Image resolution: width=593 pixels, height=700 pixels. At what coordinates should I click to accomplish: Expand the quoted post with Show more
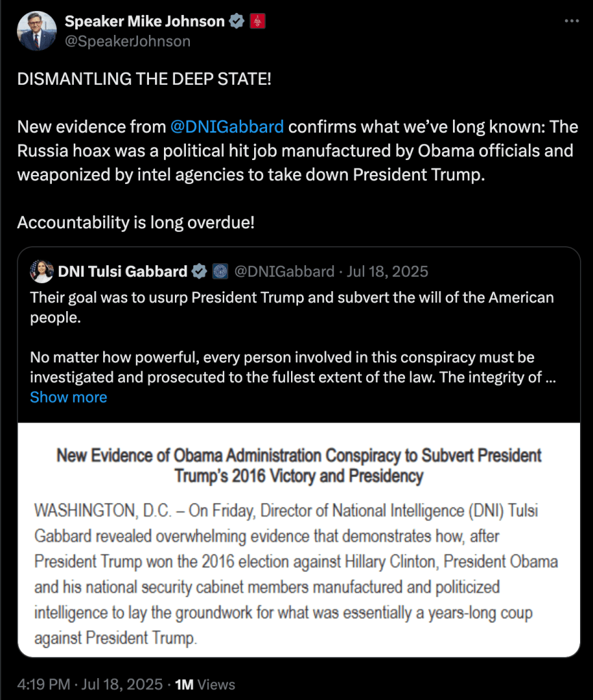(68, 397)
